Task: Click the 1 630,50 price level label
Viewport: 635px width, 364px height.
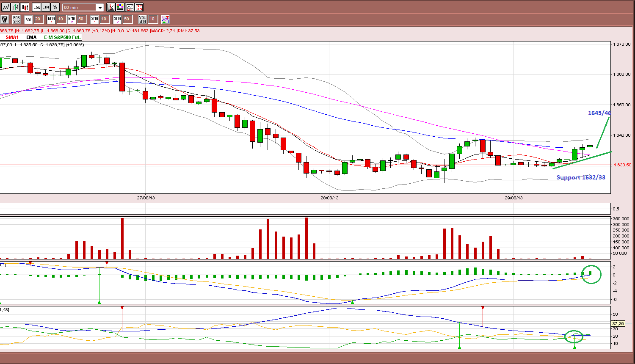Action: tap(622, 165)
